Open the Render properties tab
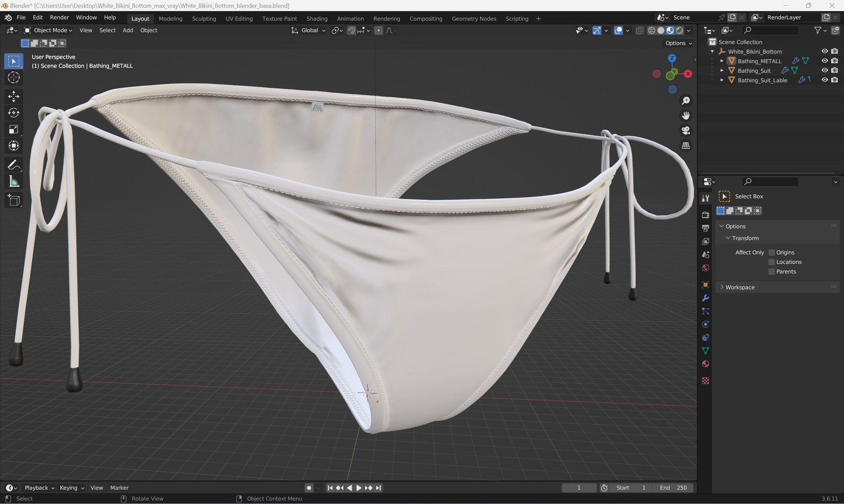Image resolution: width=844 pixels, height=504 pixels. point(705,215)
